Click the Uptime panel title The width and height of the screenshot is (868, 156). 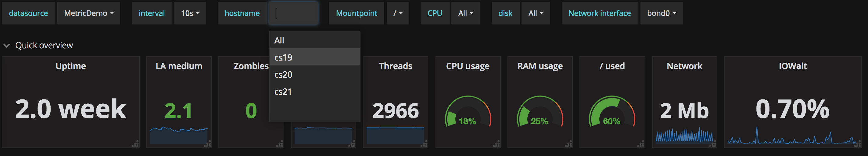(70, 66)
